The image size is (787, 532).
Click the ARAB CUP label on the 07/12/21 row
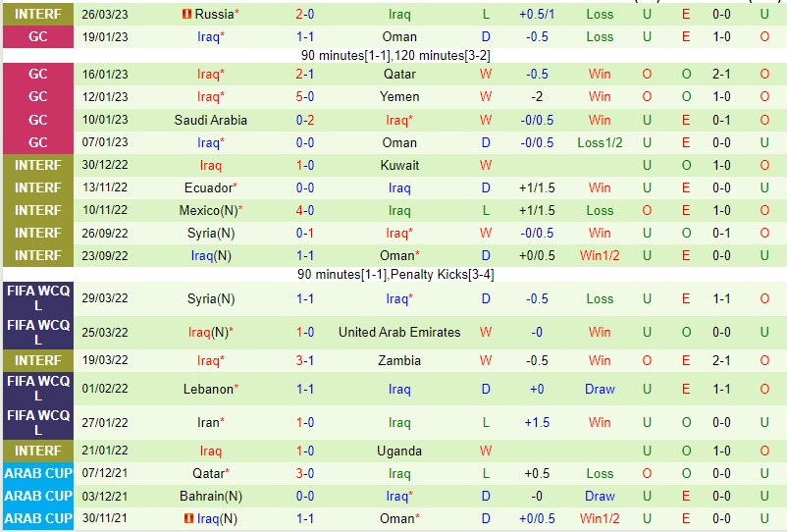pos(37,473)
